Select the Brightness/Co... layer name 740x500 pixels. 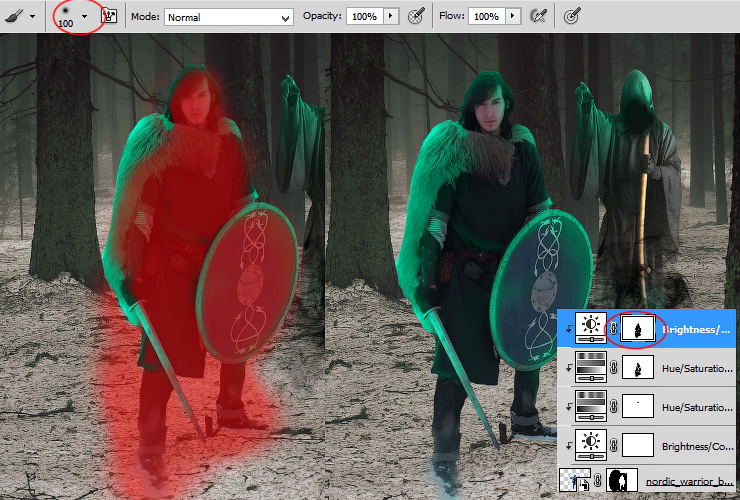click(697, 446)
